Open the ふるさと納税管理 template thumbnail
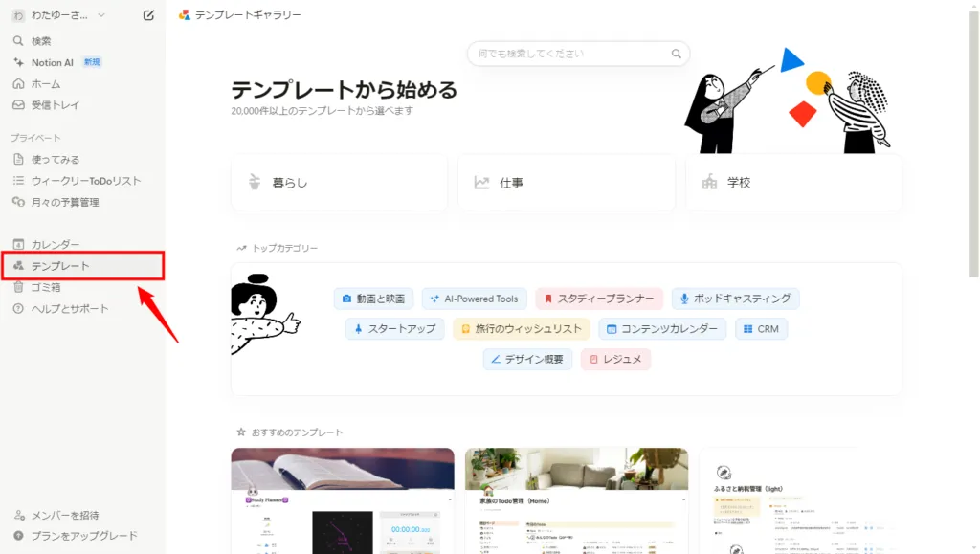Viewport: 980px width, 554px height. click(x=800, y=501)
